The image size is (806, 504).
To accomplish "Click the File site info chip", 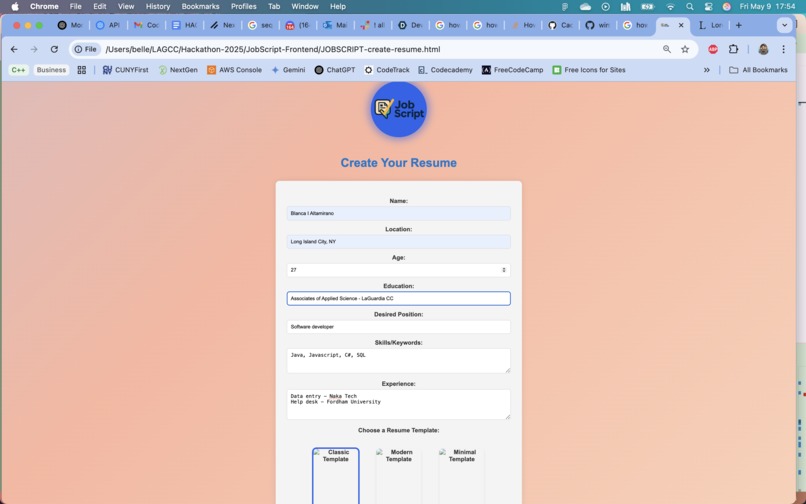I will click(x=85, y=49).
